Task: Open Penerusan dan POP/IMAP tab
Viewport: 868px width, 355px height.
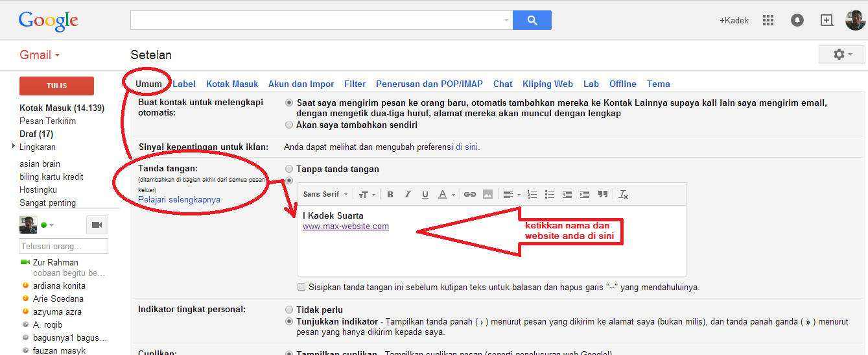Action: [x=429, y=84]
